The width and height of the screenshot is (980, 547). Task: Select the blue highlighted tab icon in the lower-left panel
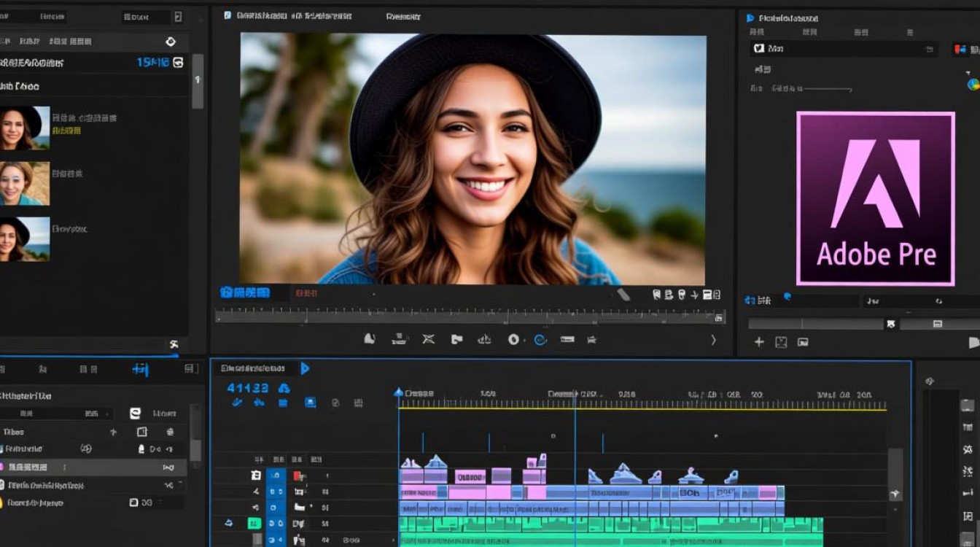(140, 370)
